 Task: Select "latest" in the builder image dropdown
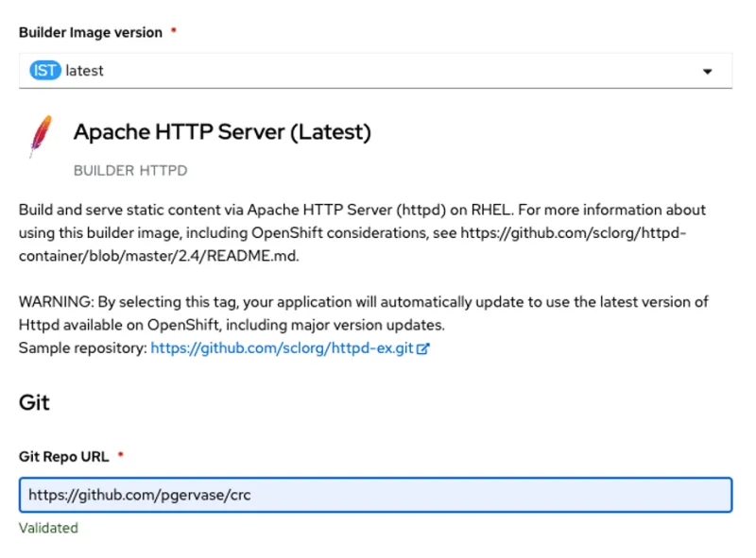pyautogui.click(x=83, y=70)
